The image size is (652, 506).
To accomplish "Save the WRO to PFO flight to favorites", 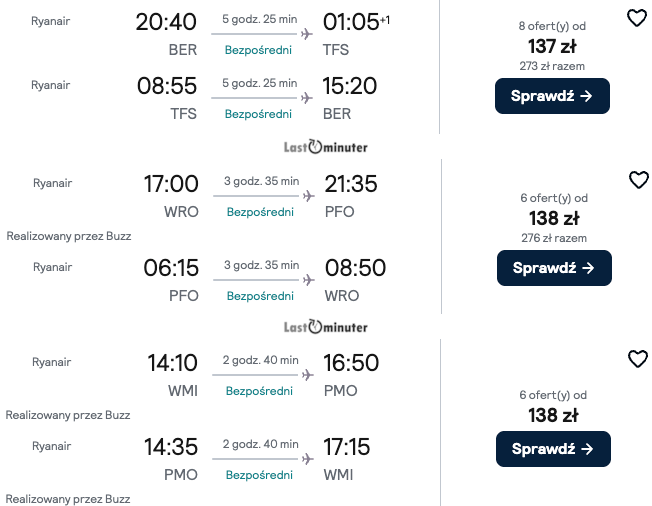I will click(x=638, y=180).
